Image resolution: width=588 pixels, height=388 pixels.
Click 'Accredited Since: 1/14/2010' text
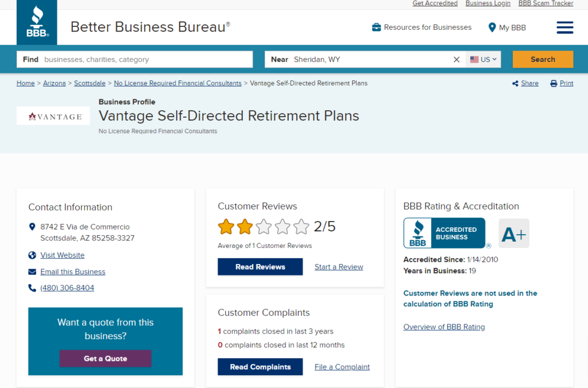coord(451,259)
